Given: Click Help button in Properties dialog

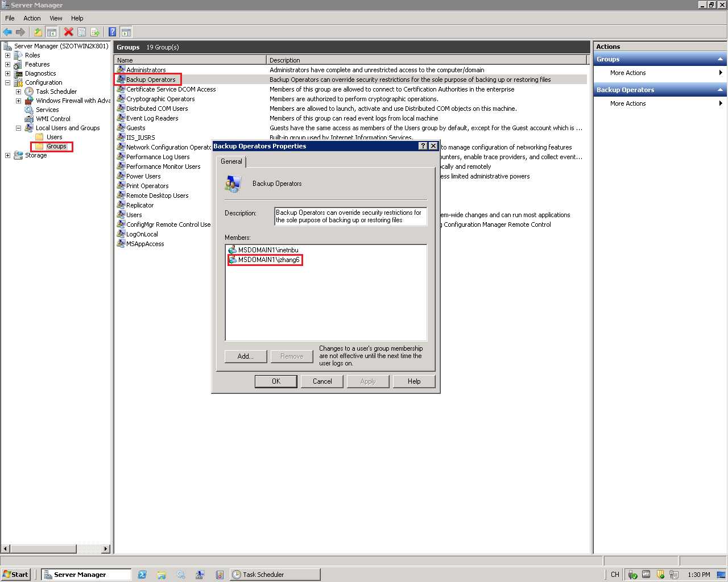Looking at the screenshot, I should click(x=414, y=381).
